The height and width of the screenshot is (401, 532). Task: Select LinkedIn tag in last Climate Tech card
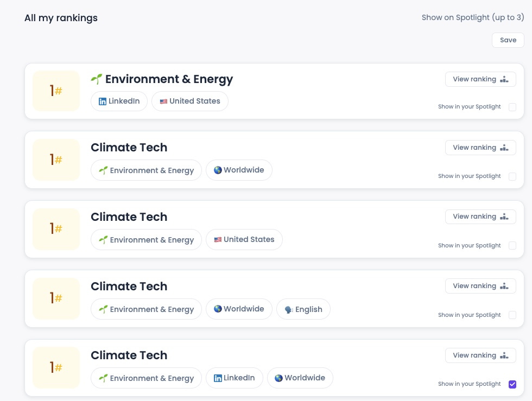point(235,378)
